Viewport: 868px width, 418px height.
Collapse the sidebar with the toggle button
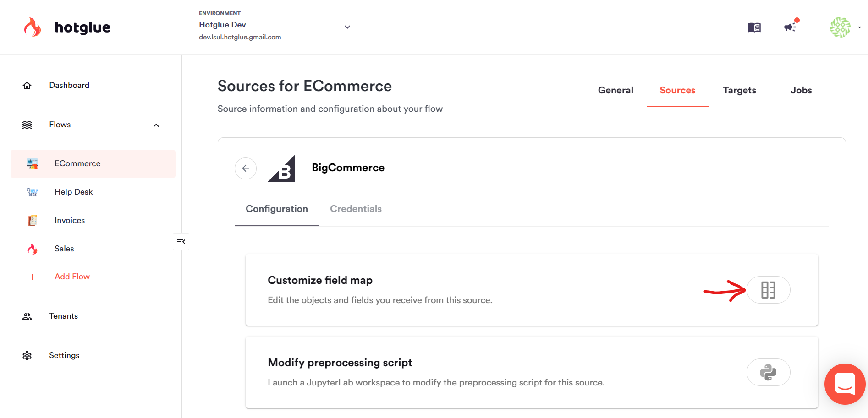(x=181, y=242)
